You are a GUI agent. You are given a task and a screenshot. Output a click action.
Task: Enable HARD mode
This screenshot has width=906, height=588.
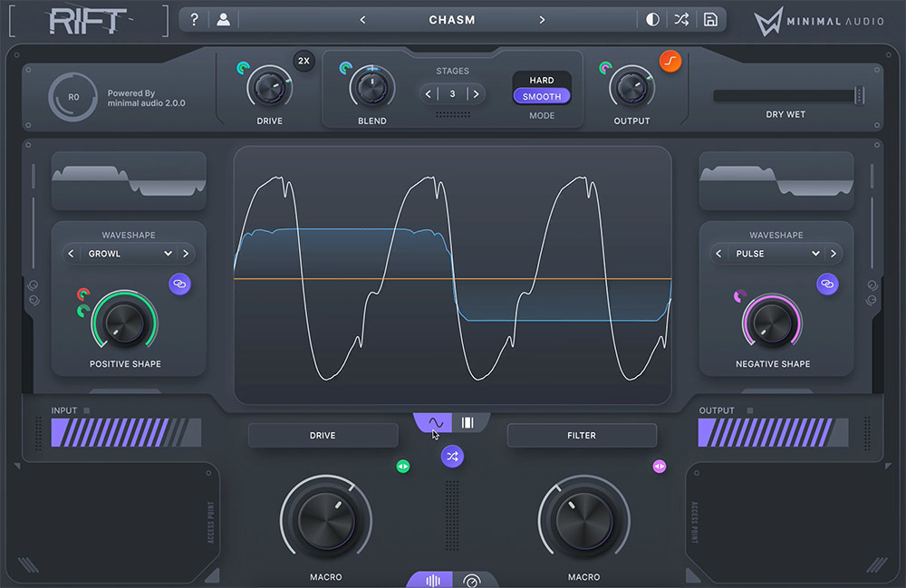541,80
